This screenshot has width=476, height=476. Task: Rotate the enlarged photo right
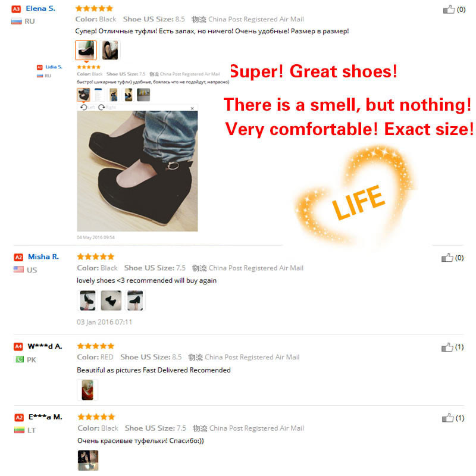tap(107, 107)
